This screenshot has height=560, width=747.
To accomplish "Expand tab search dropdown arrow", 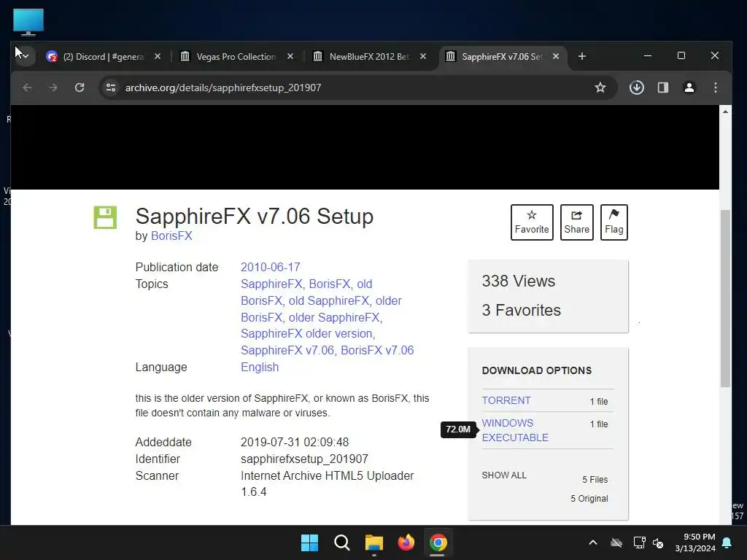I will point(26,56).
